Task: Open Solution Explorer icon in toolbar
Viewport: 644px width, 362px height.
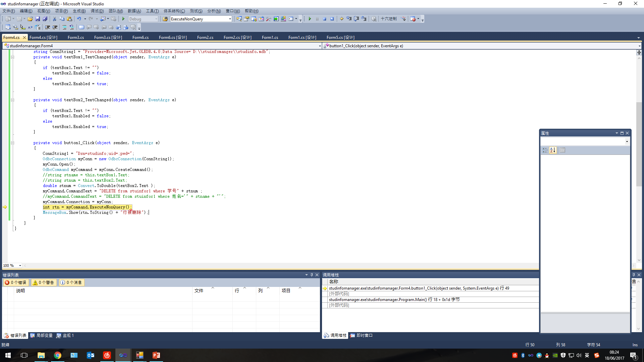Action: 239,19
